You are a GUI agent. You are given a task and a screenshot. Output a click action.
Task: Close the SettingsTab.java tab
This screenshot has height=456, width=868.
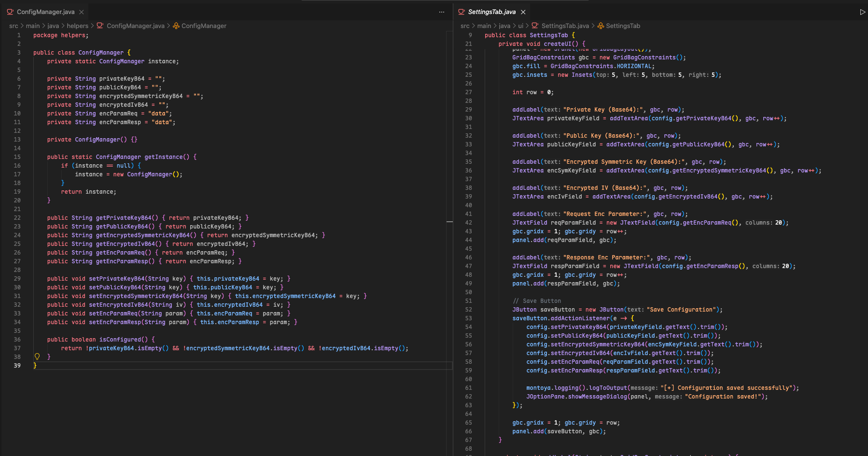[x=523, y=12]
